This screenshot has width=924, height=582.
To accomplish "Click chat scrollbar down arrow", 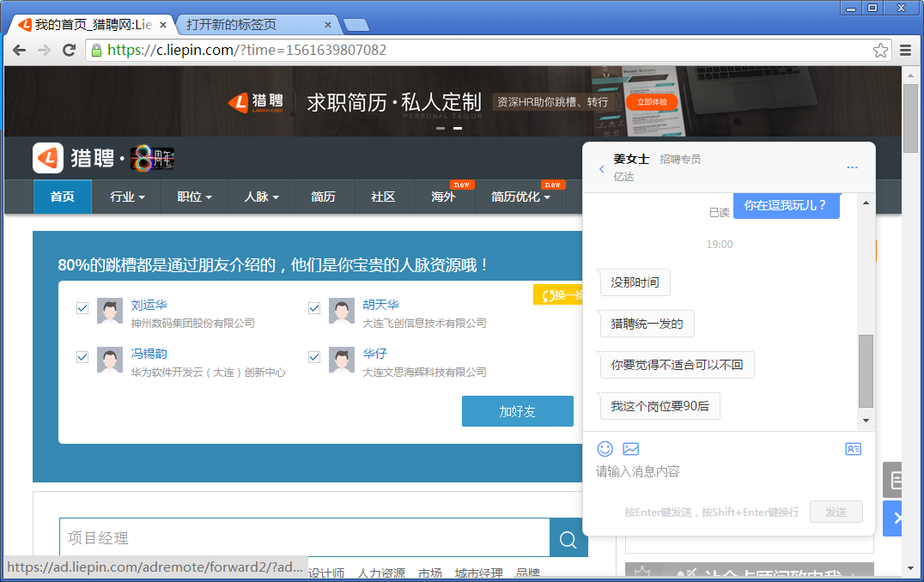I will click(x=866, y=421).
